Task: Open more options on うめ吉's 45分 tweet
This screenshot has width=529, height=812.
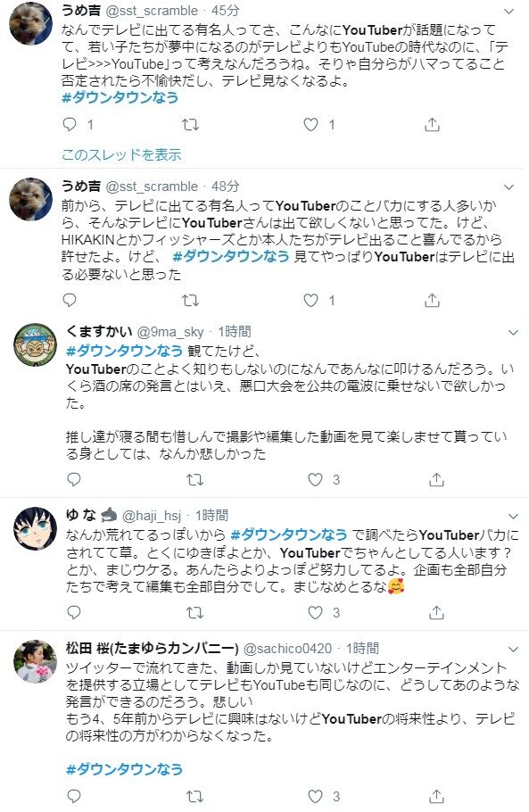Action: (x=509, y=12)
